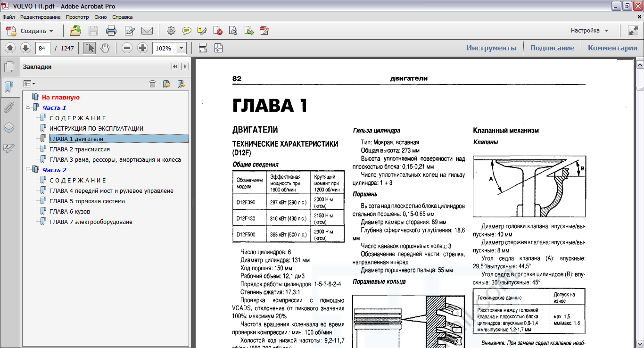Jump to ГЛАВА 2 трансмиссия bookmark
The image size is (644, 348).
[x=80, y=149]
